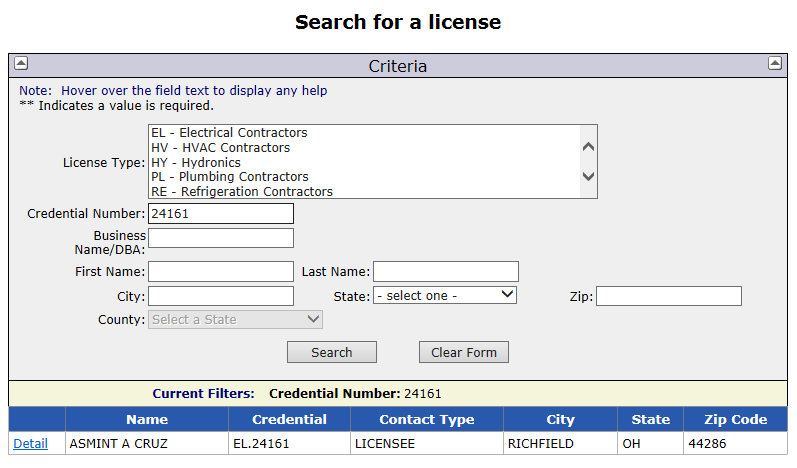797x468 pixels.
Task: Focus the Zip input field
Action: click(669, 296)
